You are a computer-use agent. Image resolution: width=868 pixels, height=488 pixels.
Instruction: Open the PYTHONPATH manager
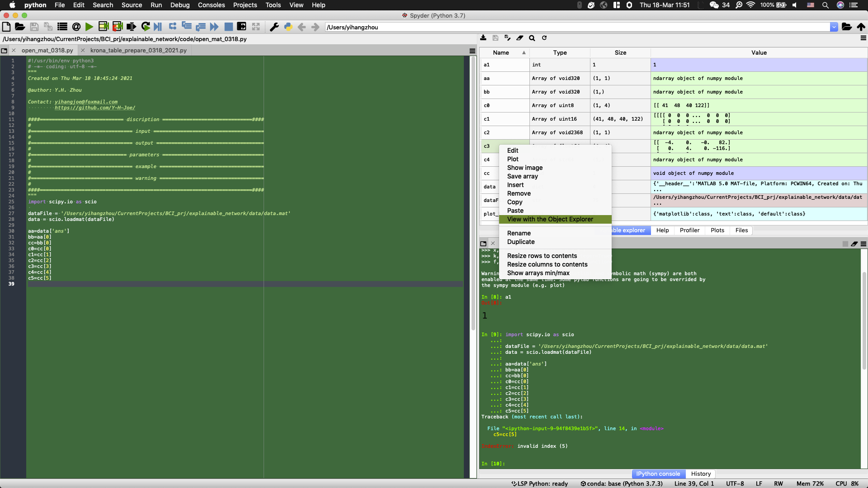tap(288, 27)
